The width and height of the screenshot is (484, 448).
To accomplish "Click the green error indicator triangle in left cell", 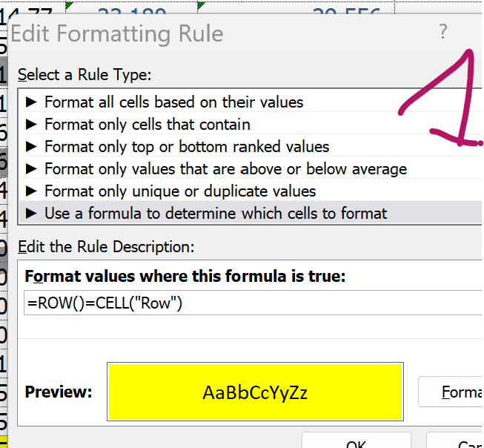I will coord(69,5).
